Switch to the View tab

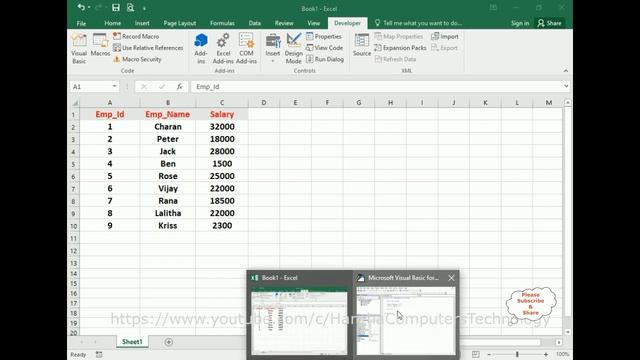pyautogui.click(x=313, y=23)
